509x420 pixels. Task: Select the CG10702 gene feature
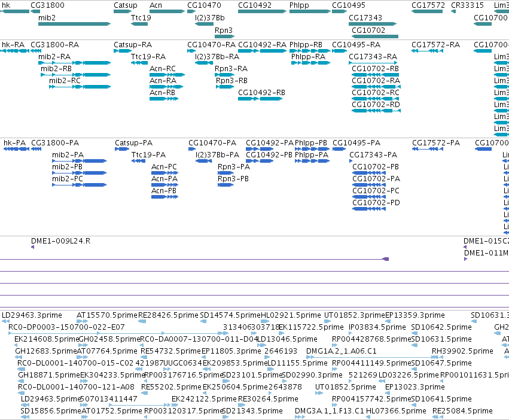click(x=375, y=36)
